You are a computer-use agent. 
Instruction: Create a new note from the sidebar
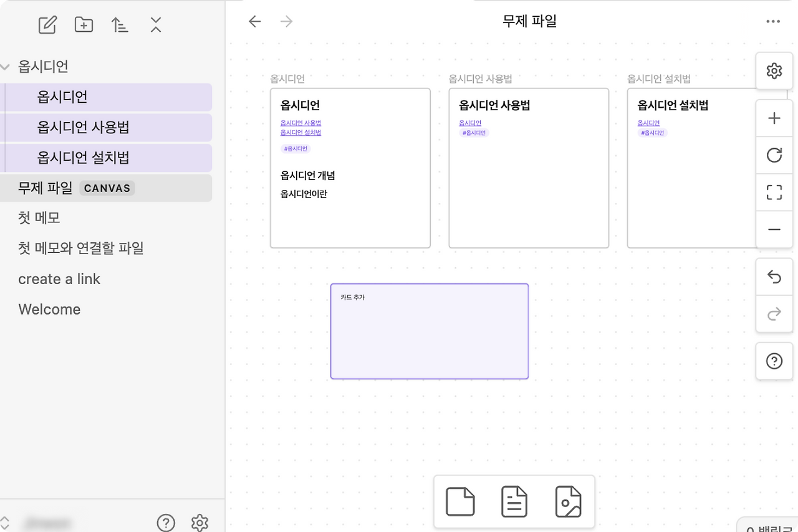coord(47,25)
